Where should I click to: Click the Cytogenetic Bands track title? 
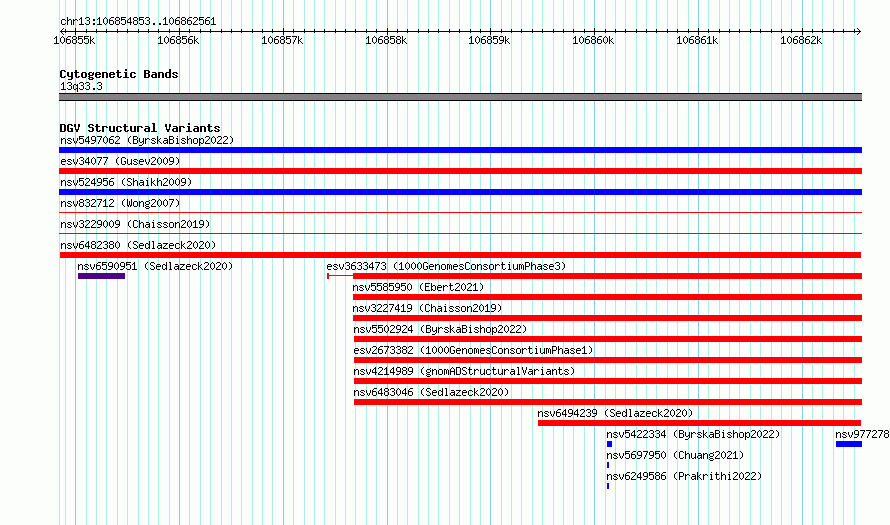pyautogui.click(x=119, y=74)
